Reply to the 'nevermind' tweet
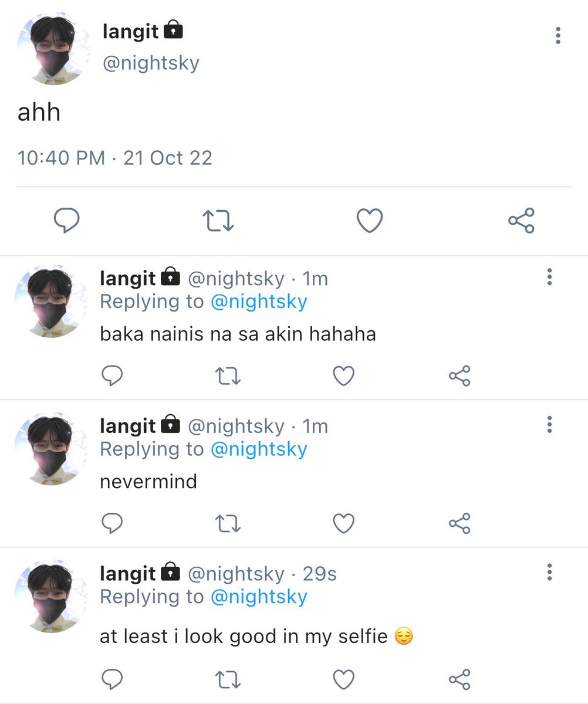588x704 pixels. tap(111, 523)
